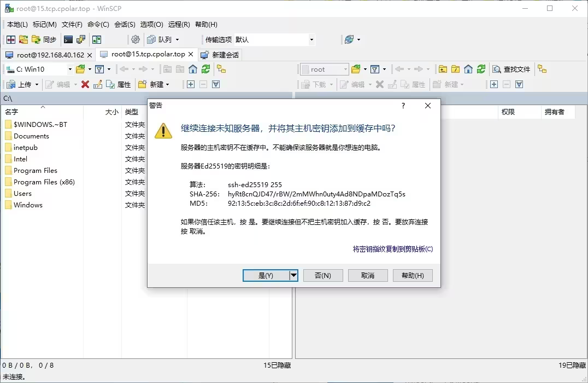Click the 是(Y) button
The width and height of the screenshot is (588, 383).
(266, 275)
